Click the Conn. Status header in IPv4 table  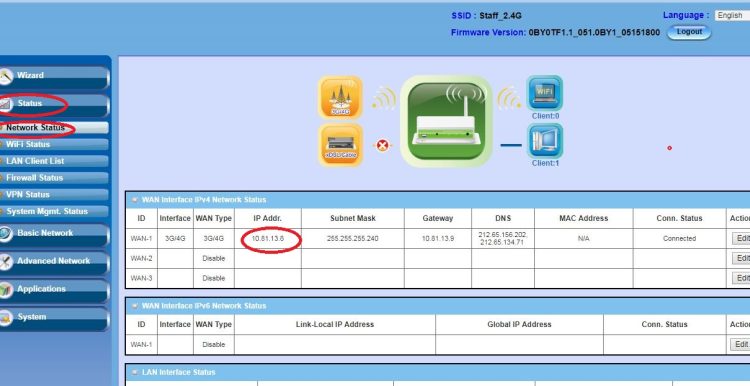coord(679,218)
